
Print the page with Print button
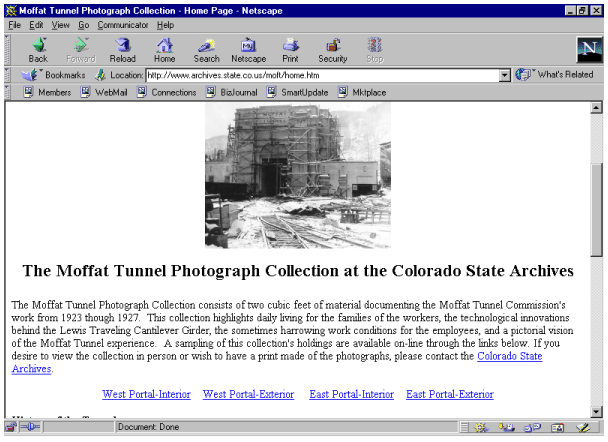(290, 50)
